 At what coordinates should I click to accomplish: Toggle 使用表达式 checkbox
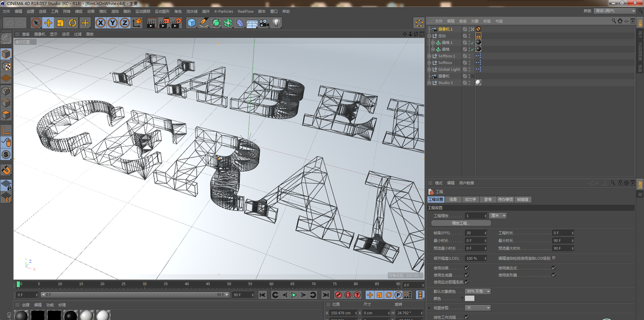[554, 268]
